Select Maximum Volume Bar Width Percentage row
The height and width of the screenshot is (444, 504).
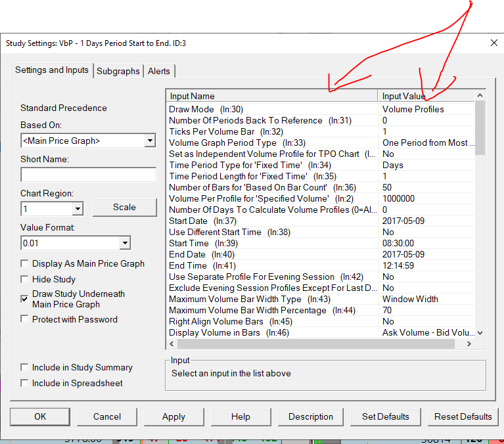coord(321,311)
